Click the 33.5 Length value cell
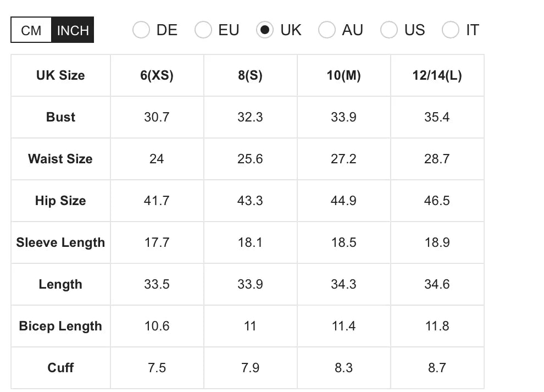 pos(157,284)
